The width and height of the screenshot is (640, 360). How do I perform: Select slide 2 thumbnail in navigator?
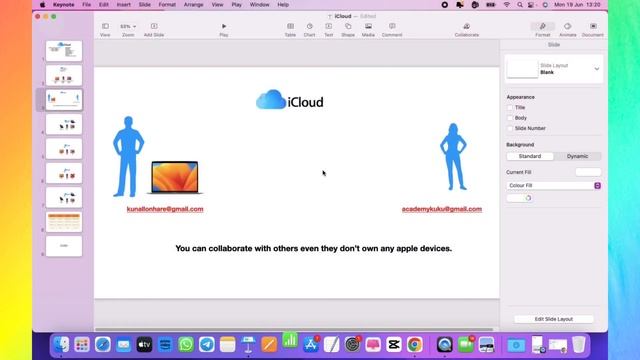pos(64,75)
